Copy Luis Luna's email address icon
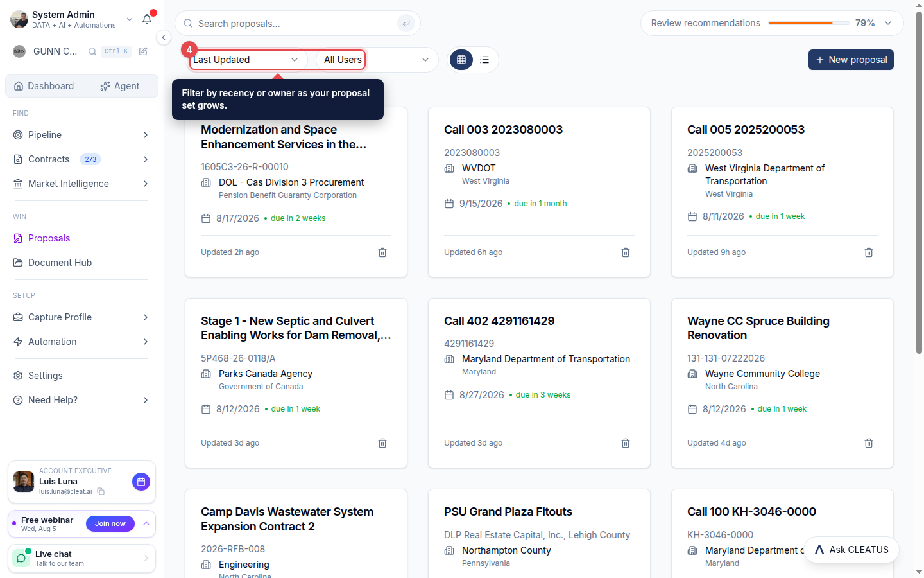 coord(101,492)
